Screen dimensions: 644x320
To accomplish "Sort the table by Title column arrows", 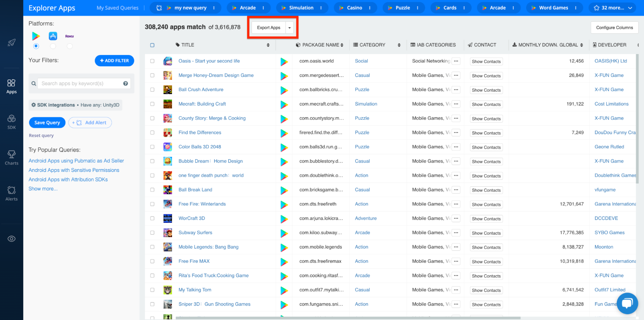I will [x=268, y=45].
